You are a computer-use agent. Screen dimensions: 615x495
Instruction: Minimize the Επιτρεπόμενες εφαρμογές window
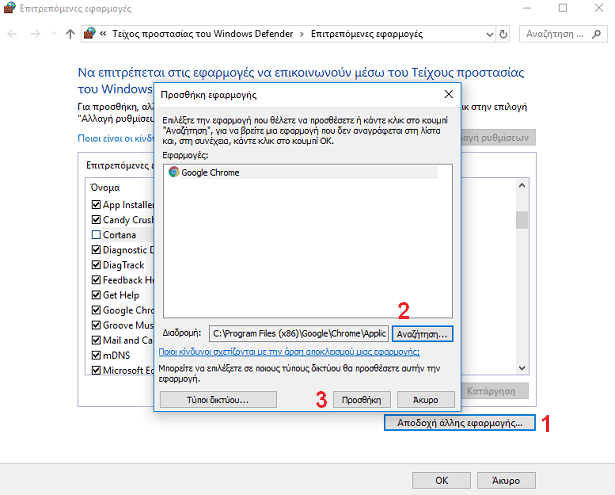(527, 8)
